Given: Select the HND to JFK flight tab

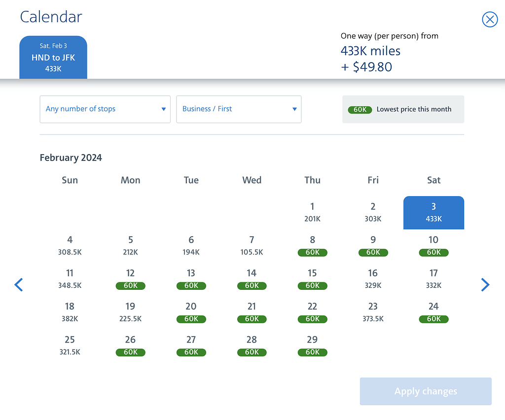Looking at the screenshot, I should [x=53, y=57].
